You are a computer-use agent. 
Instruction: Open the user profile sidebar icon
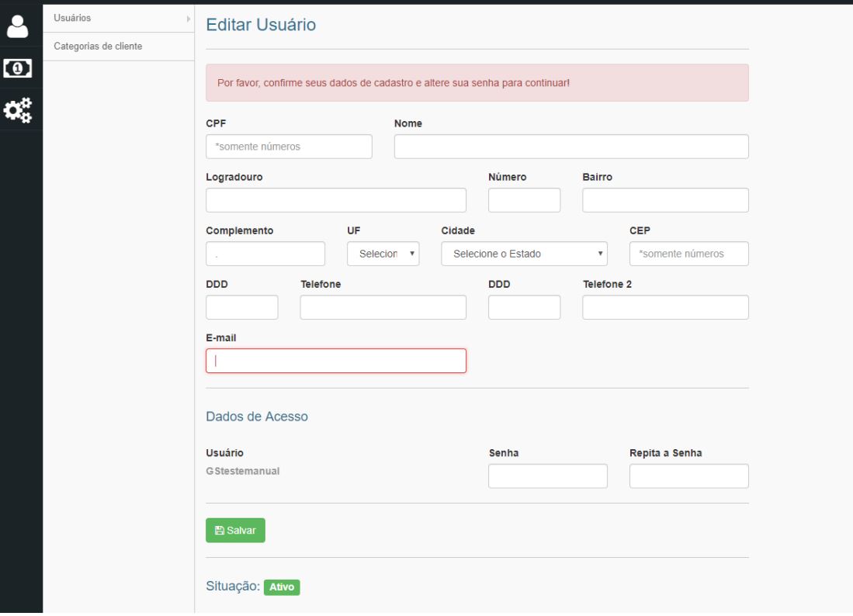pos(17,26)
